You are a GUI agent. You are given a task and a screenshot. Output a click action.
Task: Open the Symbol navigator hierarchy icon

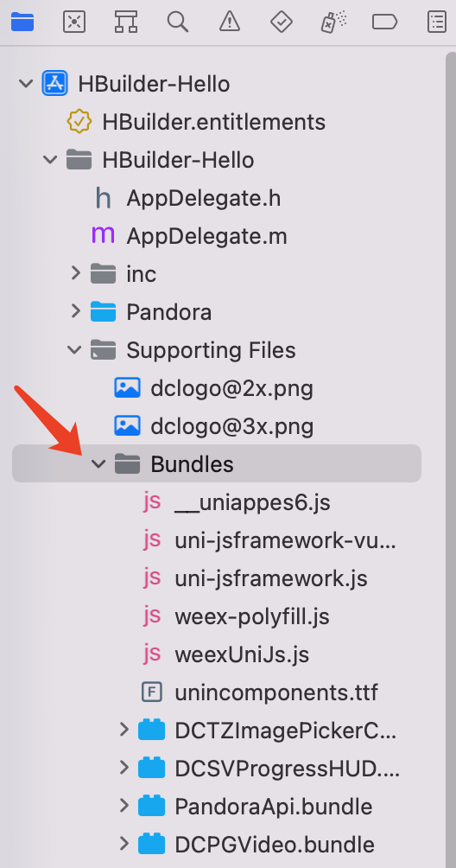pyautogui.click(x=126, y=22)
